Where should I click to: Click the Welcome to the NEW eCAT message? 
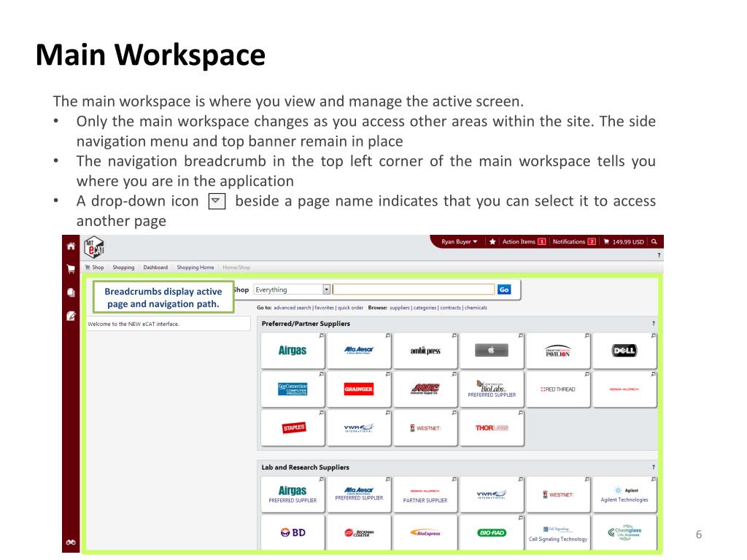(133, 324)
